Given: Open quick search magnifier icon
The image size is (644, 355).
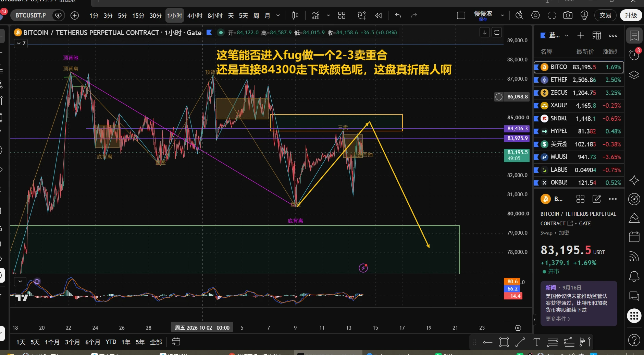Looking at the screenshot, I should (x=519, y=15).
